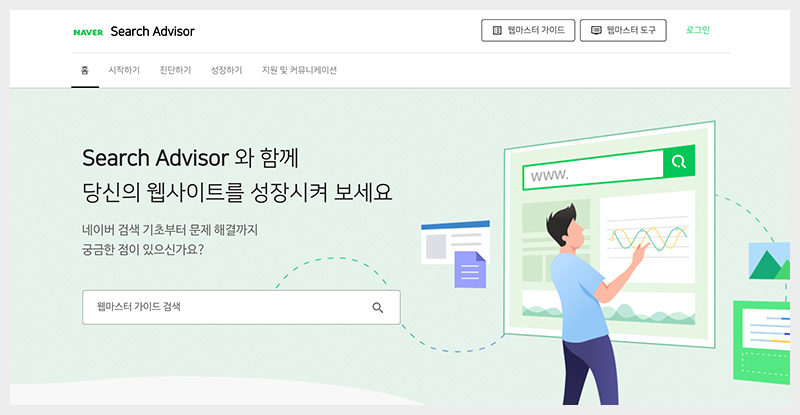Click the green search icon in illustration

click(x=679, y=162)
